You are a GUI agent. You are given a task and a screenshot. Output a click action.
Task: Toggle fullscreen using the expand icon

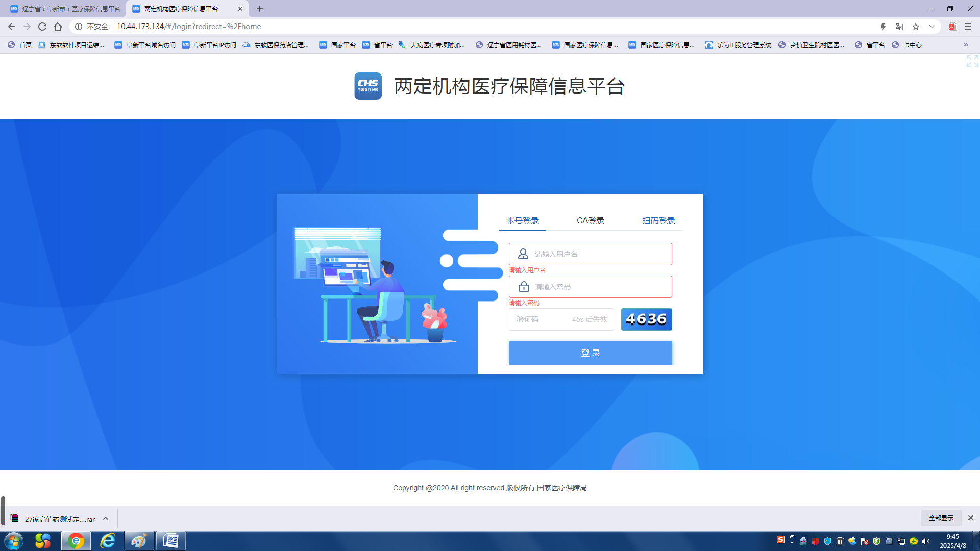coord(972,61)
